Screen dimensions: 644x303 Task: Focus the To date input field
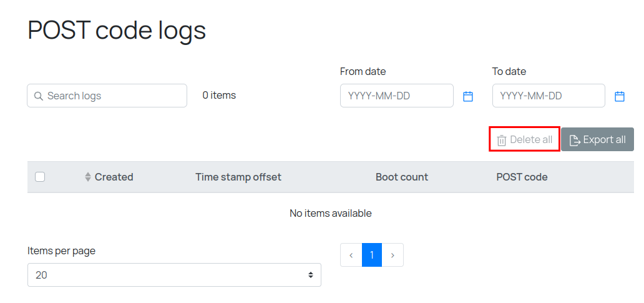click(549, 96)
